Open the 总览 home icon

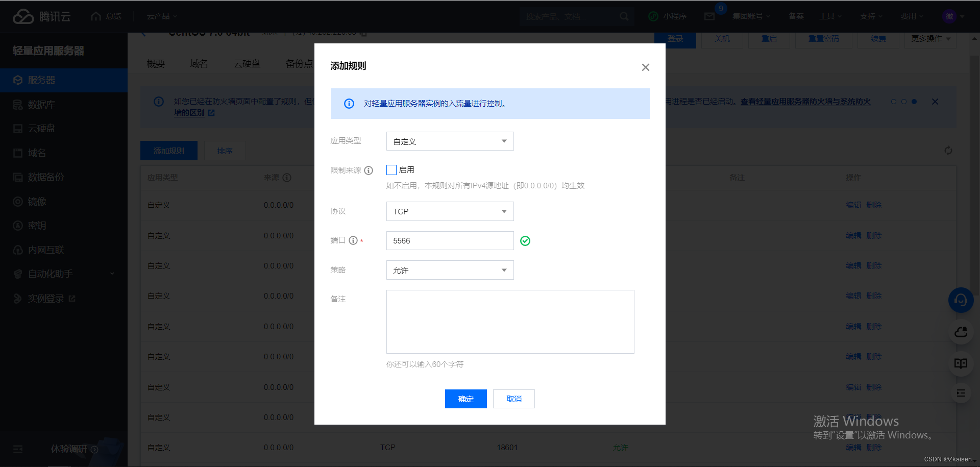pos(96,16)
